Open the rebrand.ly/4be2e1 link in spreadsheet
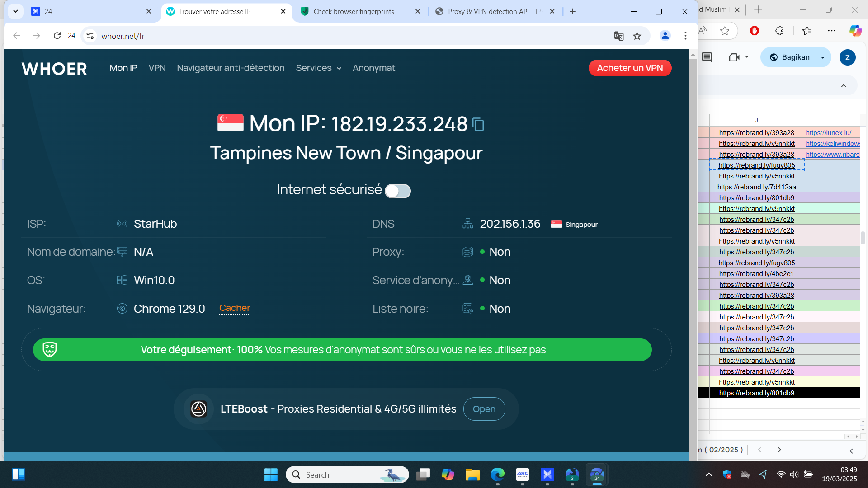 pos(757,274)
